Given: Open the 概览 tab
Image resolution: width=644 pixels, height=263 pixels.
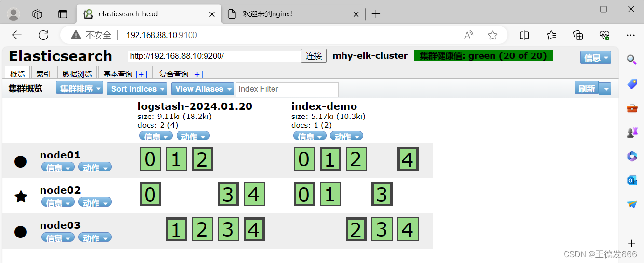Looking at the screenshot, I should click(x=17, y=74).
